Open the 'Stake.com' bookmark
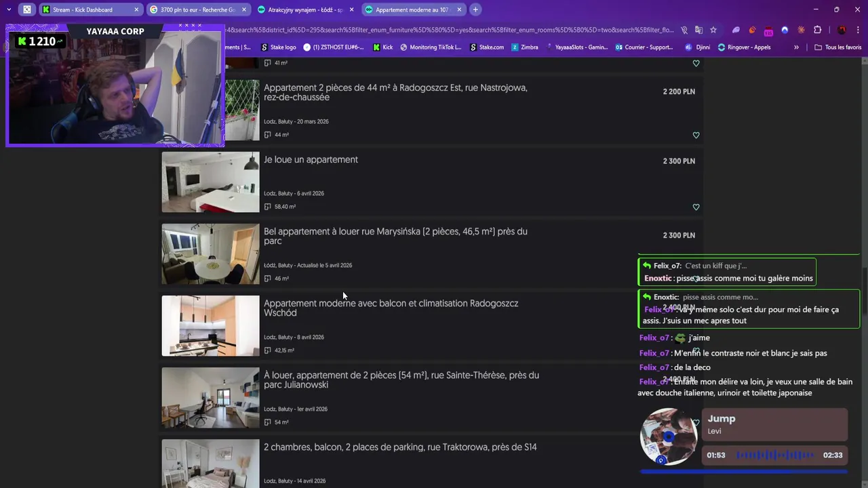868x488 pixels. coord(486,47)
